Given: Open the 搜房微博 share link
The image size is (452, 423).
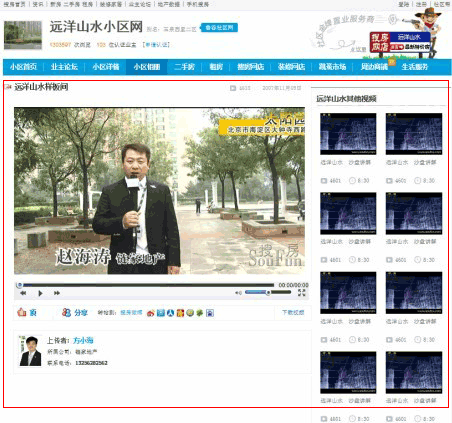Looking at the screenshot, I should point(131,312).
